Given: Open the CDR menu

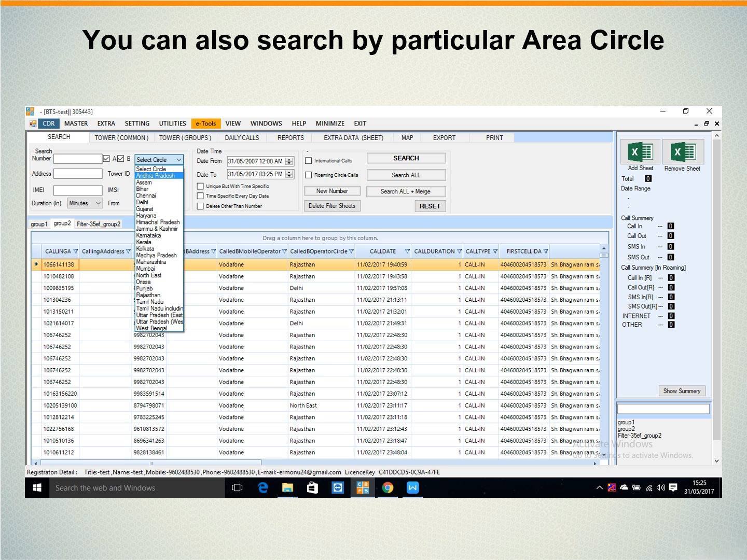Looking at the screenshot, I should pyautogui.click(x=49, y=123).
